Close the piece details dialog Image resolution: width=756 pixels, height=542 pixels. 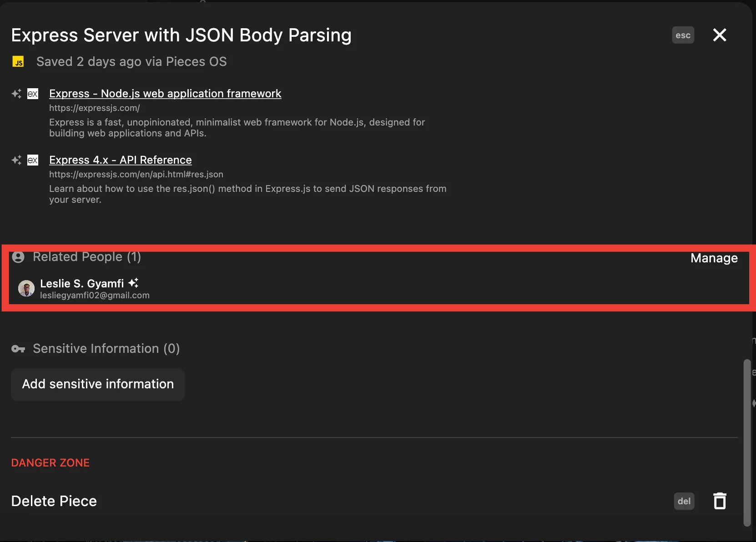719,35
